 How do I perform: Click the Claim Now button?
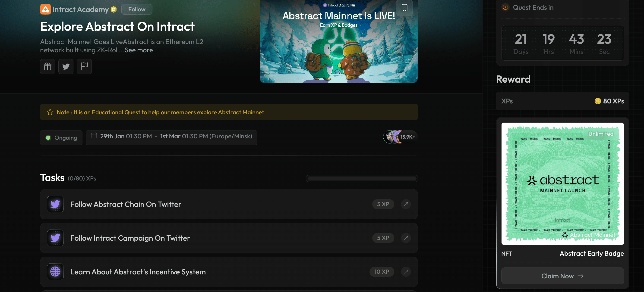[562, 276]
